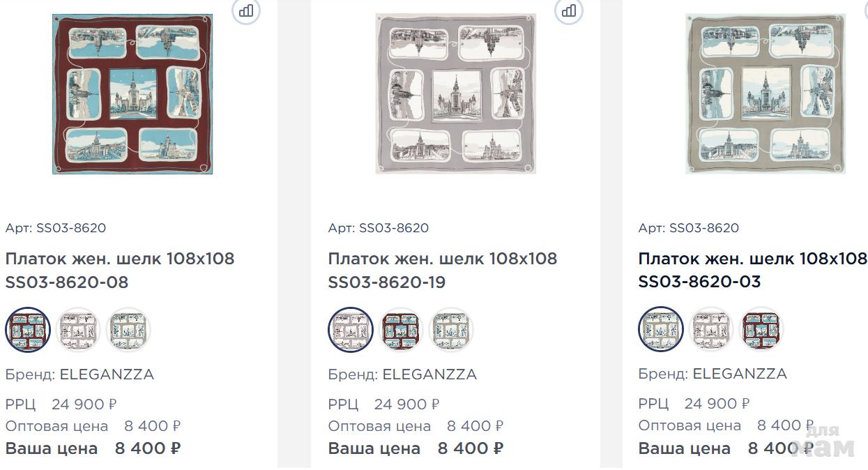
Task: Select gray swatch on SS03-8620-19 card
Action: click(x=351, y=330)
